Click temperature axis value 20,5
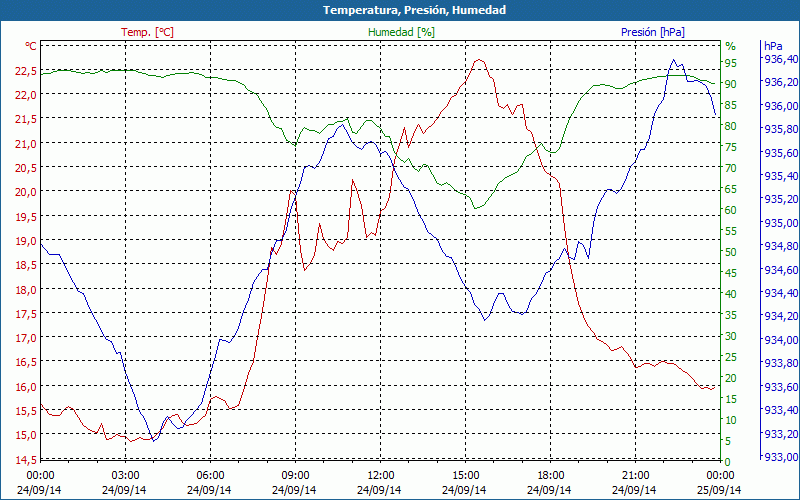Viewport: 800px width, 500px height. click(x=26, y=168)
